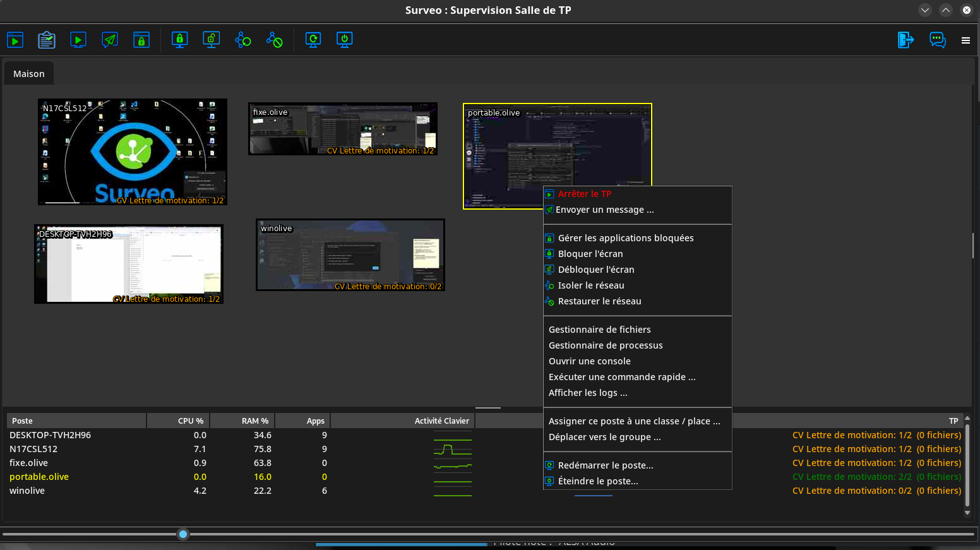The width and height of the screenshot is (980, 550).
Task: Select Arrêter le TP from the context menu
Action: [x=584, y=193]
